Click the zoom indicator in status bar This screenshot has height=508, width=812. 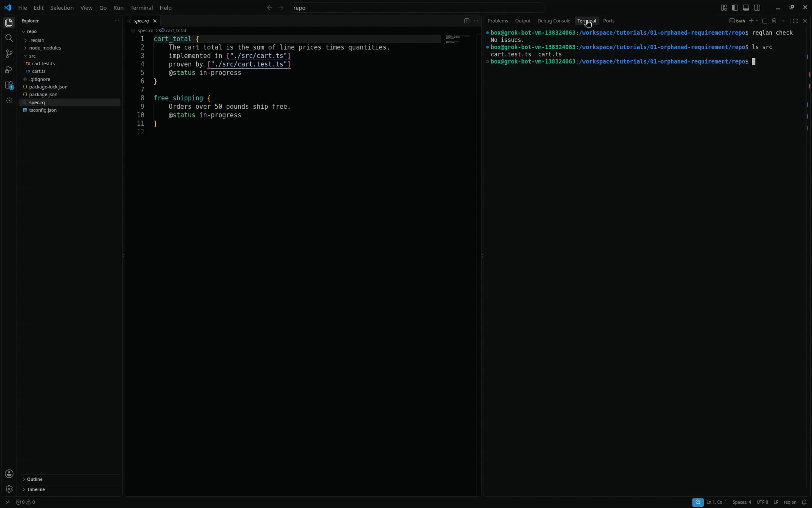click(x=698, y=502)
